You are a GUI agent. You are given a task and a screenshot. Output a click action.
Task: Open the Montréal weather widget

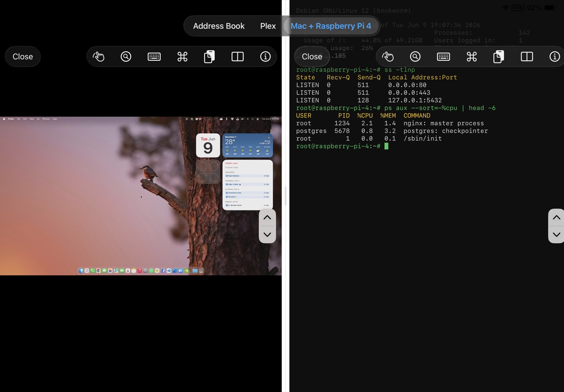pos(247,145)
